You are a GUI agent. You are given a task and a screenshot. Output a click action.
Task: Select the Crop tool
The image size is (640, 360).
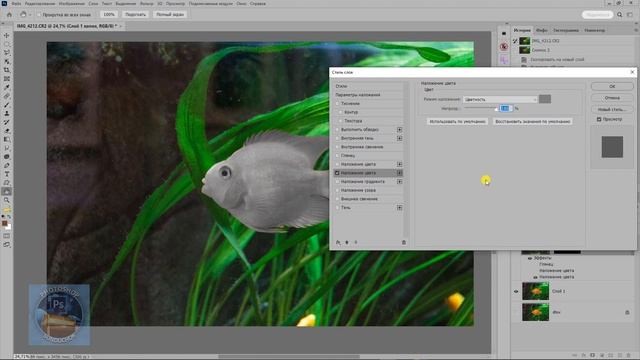click(x=7, y=70)
